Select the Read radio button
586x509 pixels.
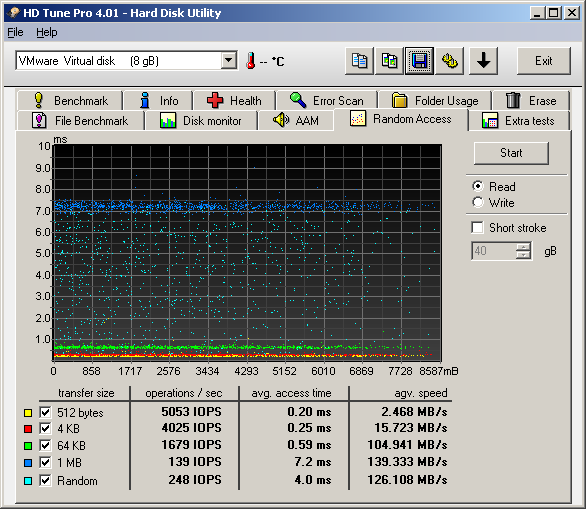point(478,186)
